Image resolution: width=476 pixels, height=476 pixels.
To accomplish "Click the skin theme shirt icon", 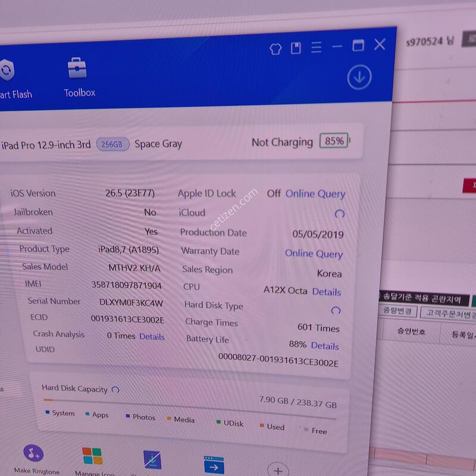I will [x=275, y=49].
